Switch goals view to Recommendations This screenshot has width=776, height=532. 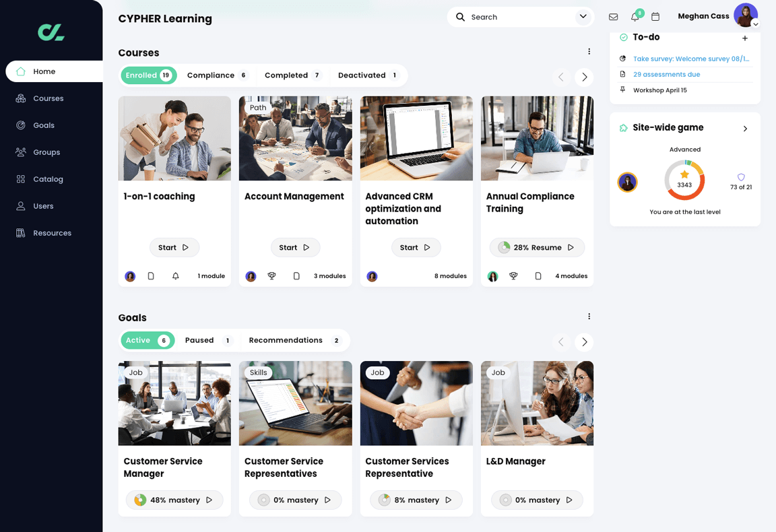coord(286,340)
